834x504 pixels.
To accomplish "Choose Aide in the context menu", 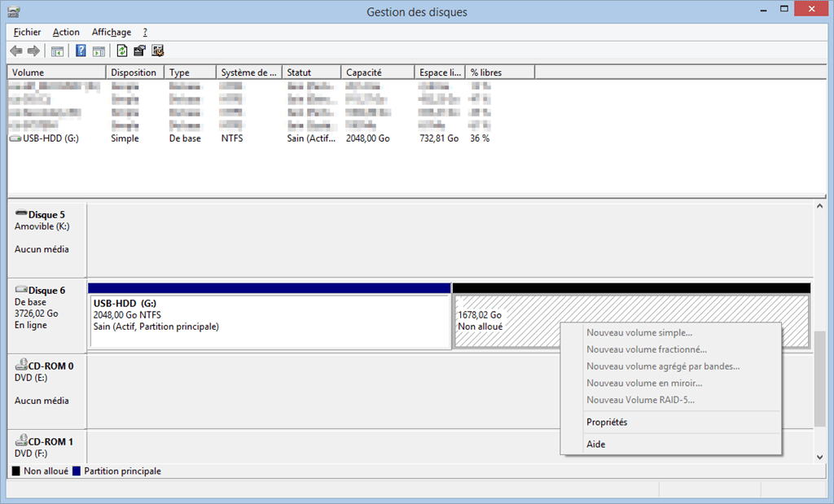I will coord(595,444).
